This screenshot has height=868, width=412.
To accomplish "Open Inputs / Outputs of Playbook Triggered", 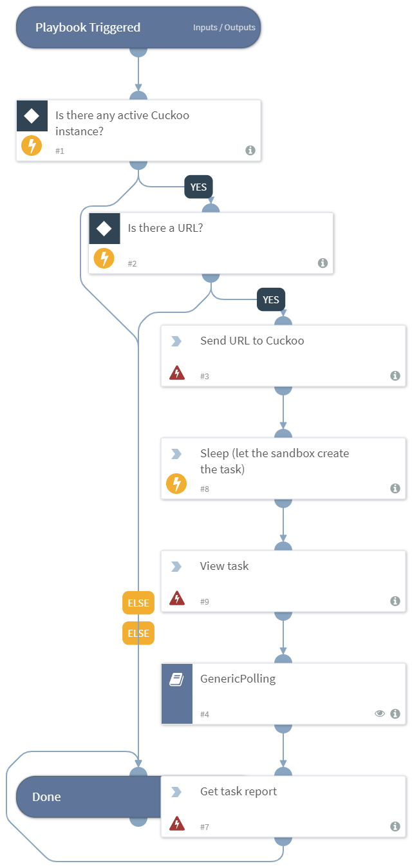I will coord(224,28).
